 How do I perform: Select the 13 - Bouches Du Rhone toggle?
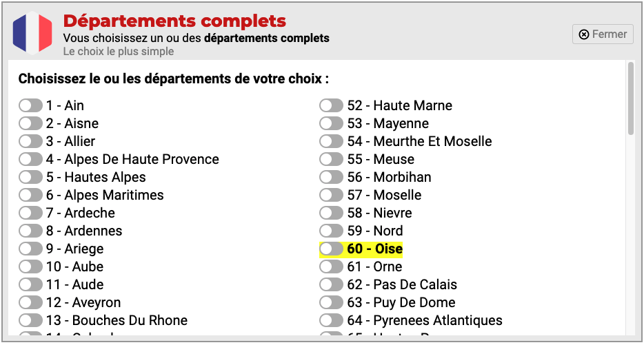[x=30, y=320]
